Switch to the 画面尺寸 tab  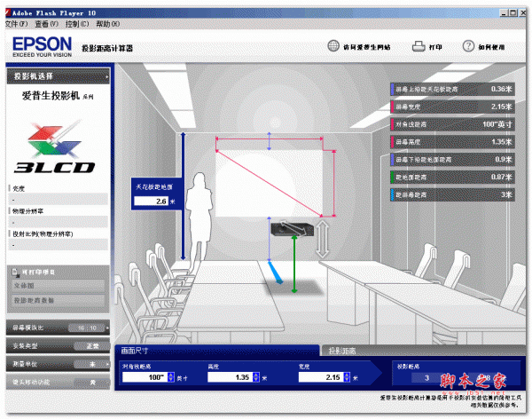pos(217,351)
